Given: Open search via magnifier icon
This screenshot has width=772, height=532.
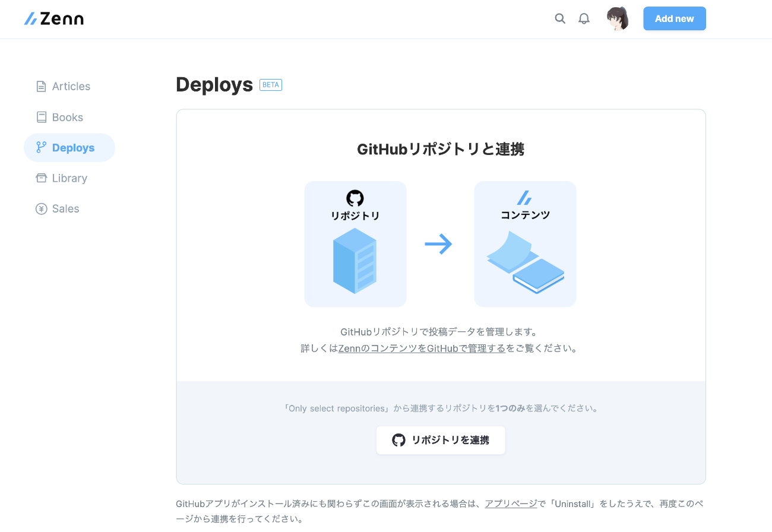Looking at the screenshot, I should coord(560,18).
